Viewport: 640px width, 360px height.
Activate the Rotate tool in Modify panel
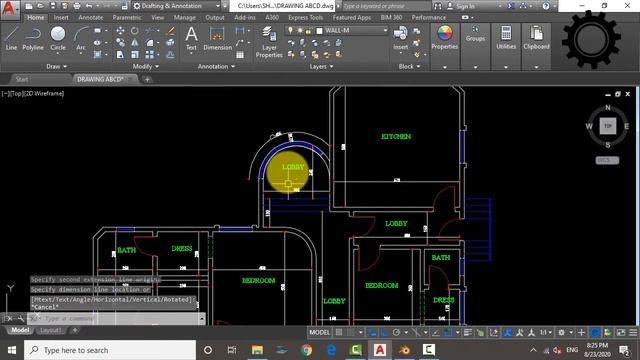[x=135, y=31]
